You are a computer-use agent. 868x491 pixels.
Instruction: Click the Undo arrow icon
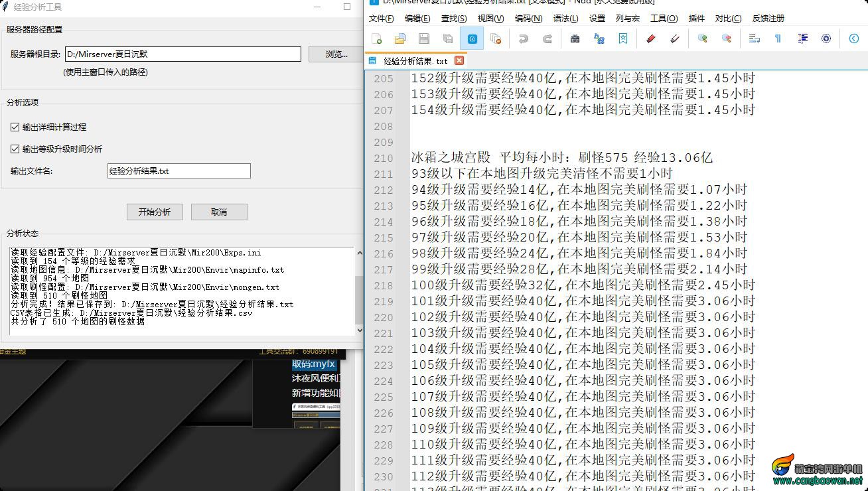pyautogui.click(x=524, y=38)
